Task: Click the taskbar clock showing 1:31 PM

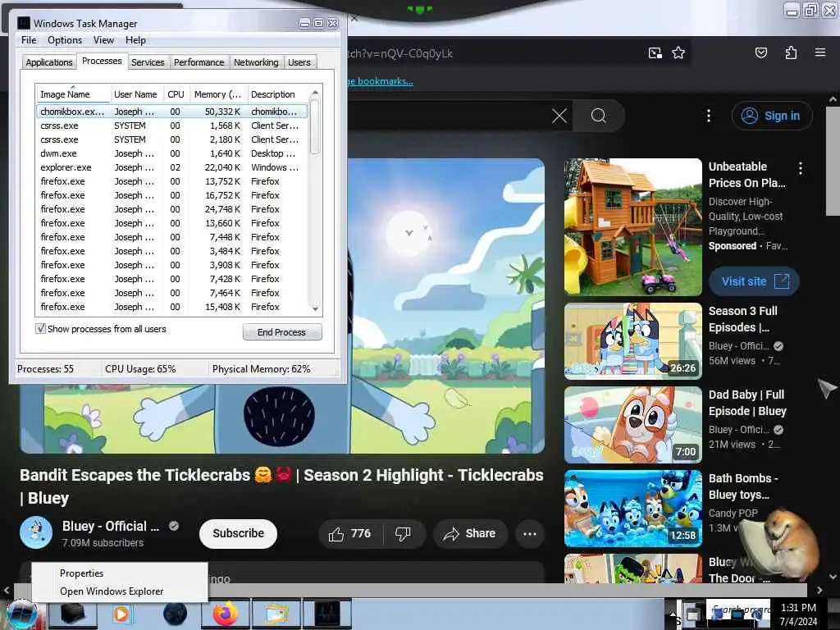Action: [798, 608]
